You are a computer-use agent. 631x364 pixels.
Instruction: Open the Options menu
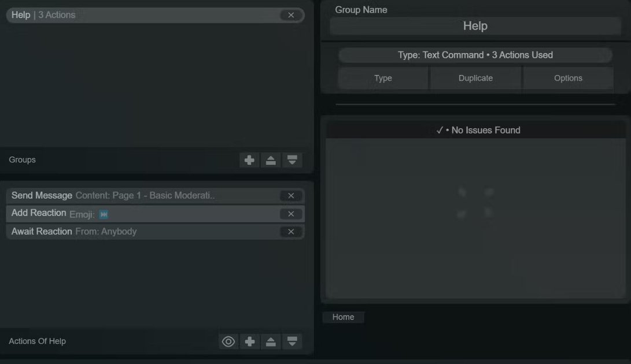click(x=568, y=77)
